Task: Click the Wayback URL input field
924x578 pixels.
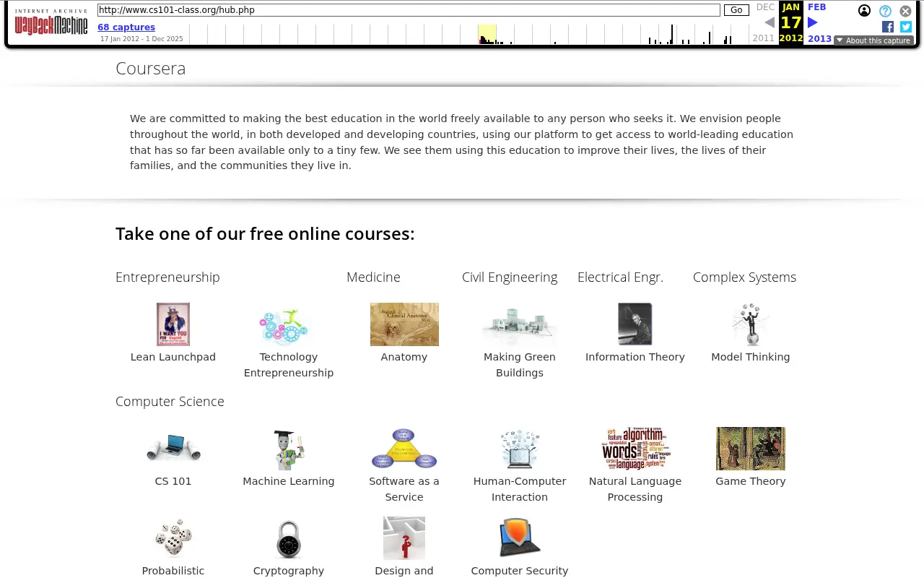Action: pos(409,10)
